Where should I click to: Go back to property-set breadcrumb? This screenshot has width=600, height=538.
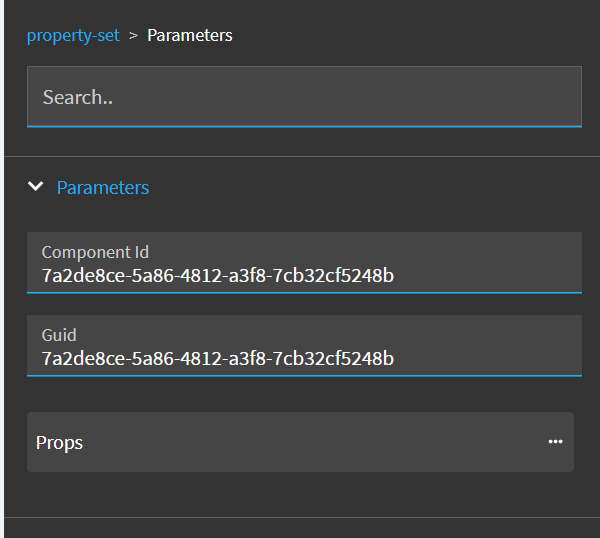click(x=73, y=36)
